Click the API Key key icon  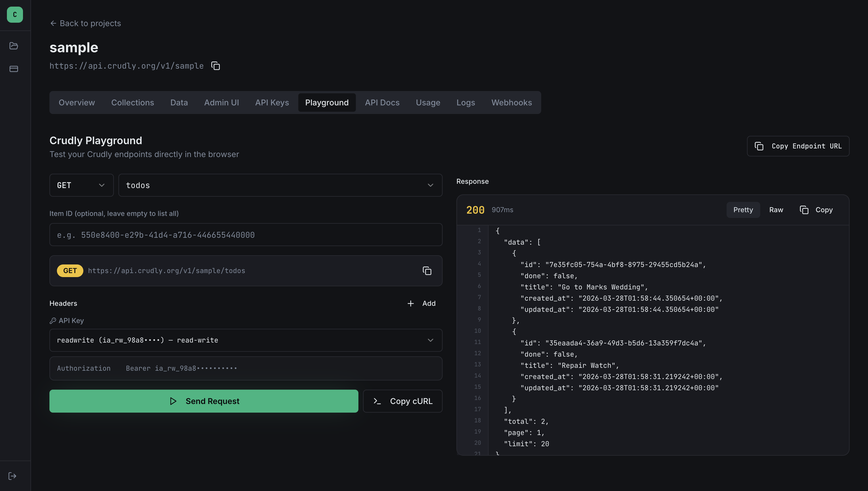53,321
